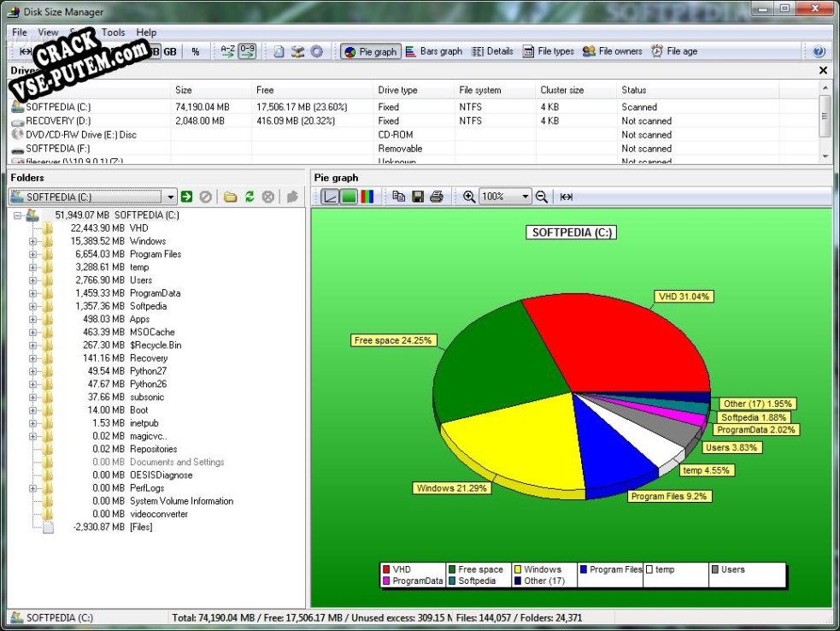This screenshot has height=631, width=840.
Task: Show the File owners view
Action: tap(613, 51)
